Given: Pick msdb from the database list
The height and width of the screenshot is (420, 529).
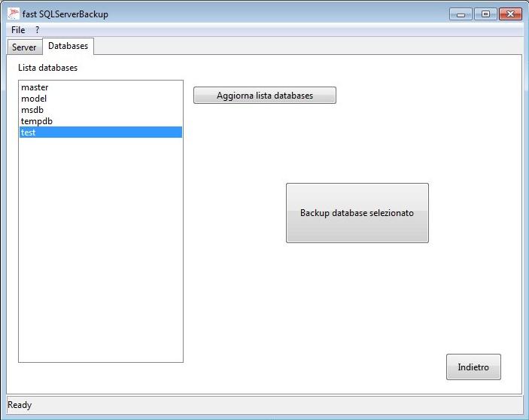Looking at the screenshot, I should [x=32, y=110].
